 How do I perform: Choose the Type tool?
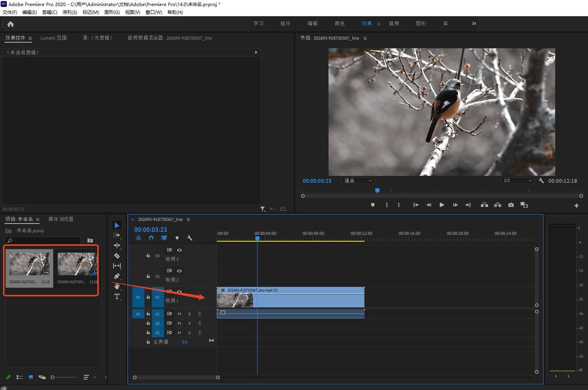click(x=117, y=297)
